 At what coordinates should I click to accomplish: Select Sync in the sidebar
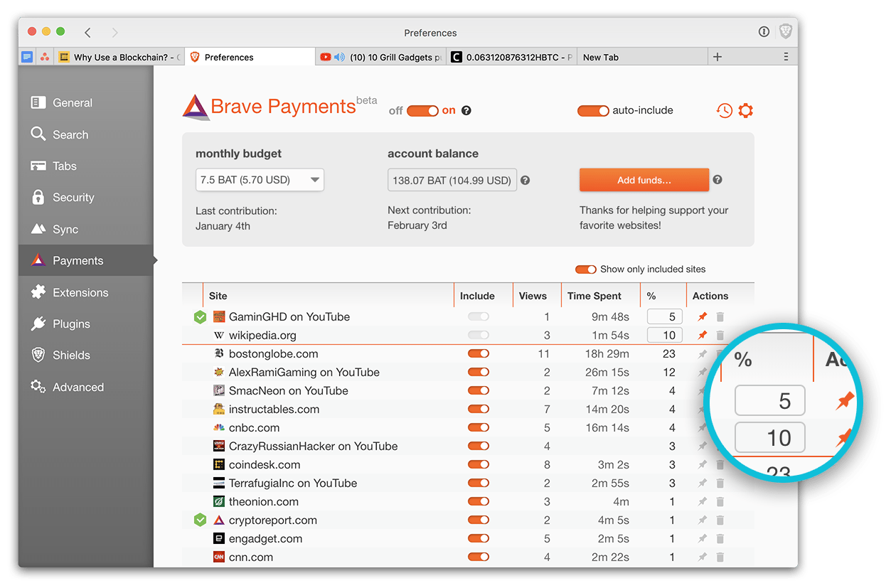point(86,229)
